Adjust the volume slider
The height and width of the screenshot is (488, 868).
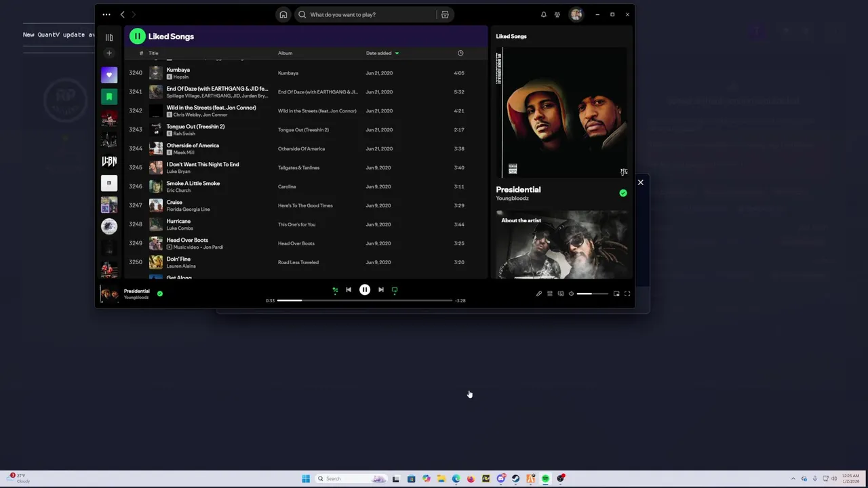point(592,293)
